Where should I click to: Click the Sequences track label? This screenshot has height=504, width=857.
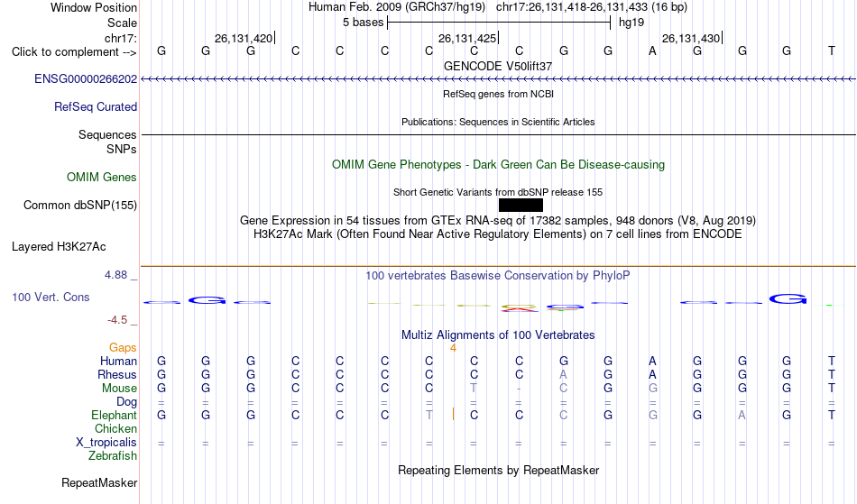coord(107,134)
